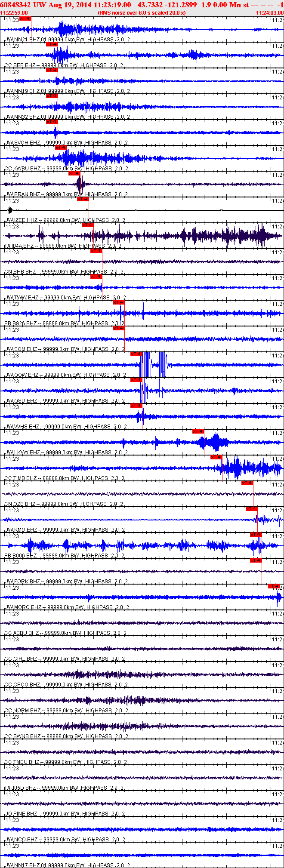The width and height of the screenshot is (284, 868).
Task: Click the UW.NN21 EHZ.01 station label
Action: point(25,40)
